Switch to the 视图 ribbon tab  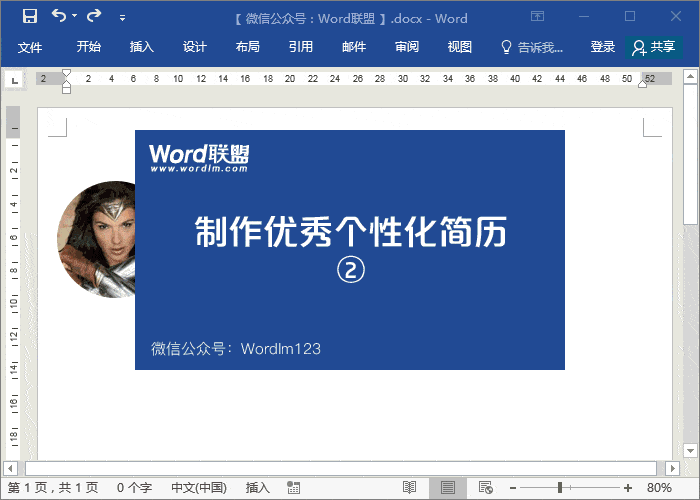click(x=459, y=46)
